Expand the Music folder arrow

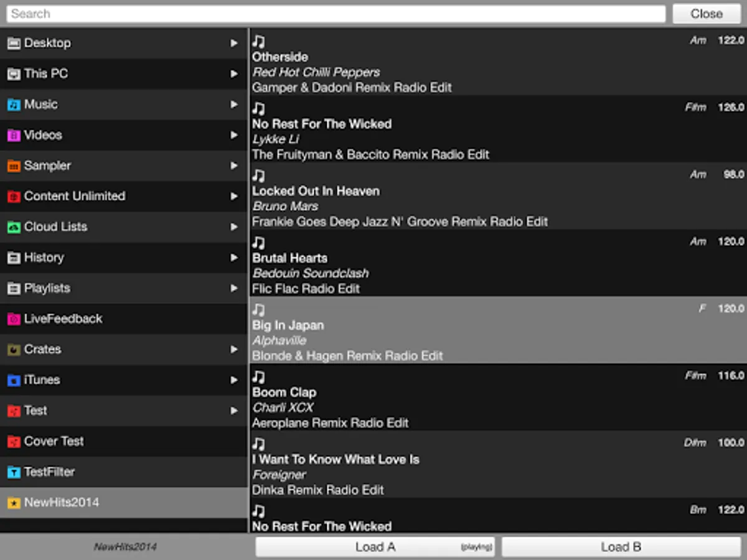(x=234, y=105)
